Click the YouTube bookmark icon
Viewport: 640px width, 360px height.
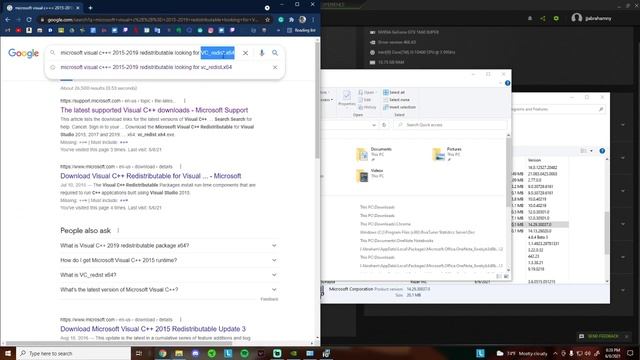[18, 30]
